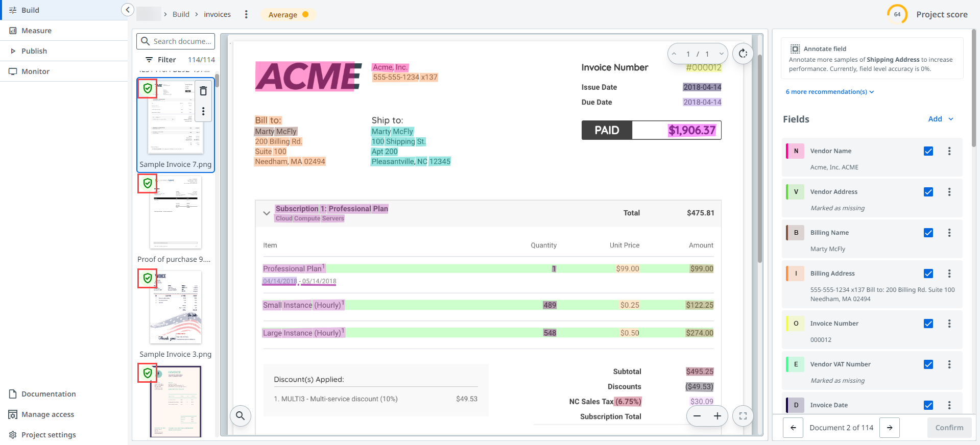Screen dimensions: 980x445
Task: Toggle the Billing Name field checkbox
Action: 928,233
